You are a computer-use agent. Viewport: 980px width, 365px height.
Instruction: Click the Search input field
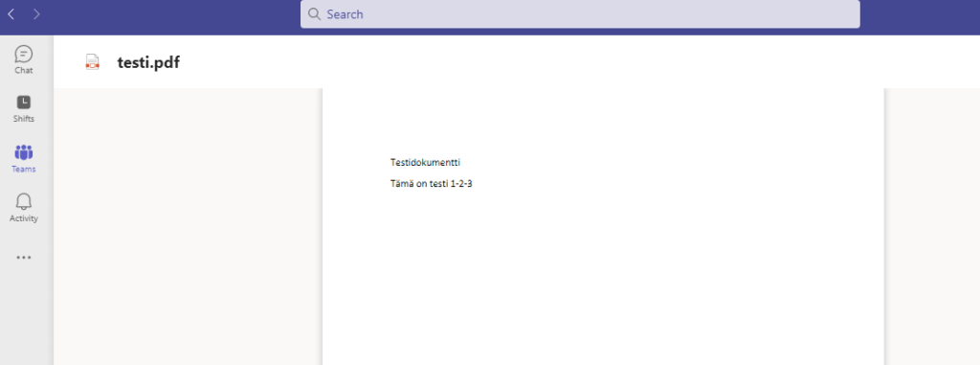click(580, 13)
